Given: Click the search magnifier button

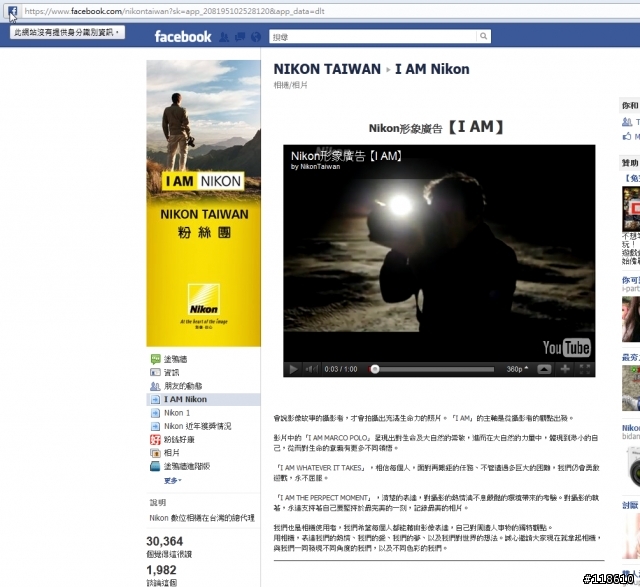Looking at the screenshot, I should pos(483,36).
